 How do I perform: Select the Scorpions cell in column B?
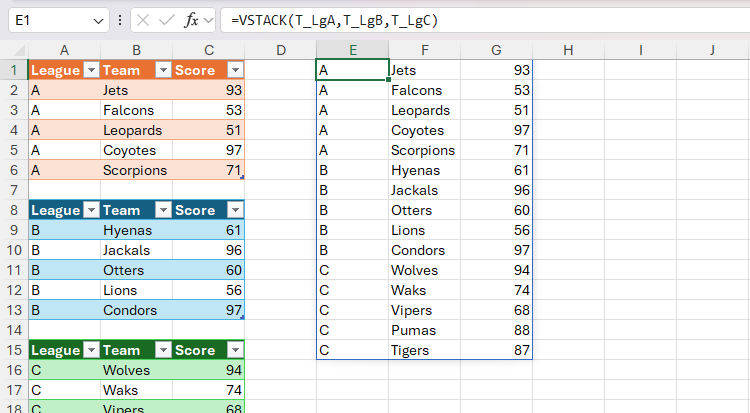135,170
